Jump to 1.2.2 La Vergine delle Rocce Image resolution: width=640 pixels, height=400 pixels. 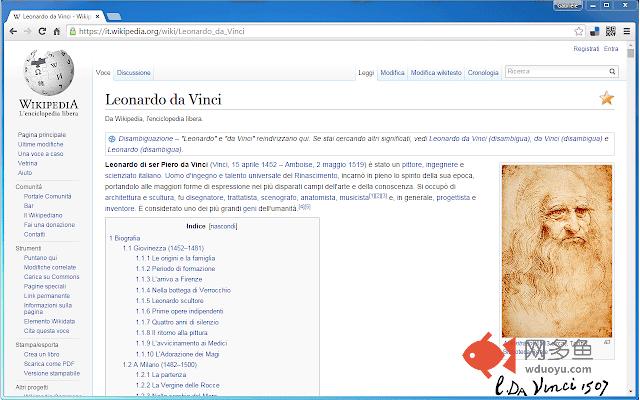pos(177,385)
